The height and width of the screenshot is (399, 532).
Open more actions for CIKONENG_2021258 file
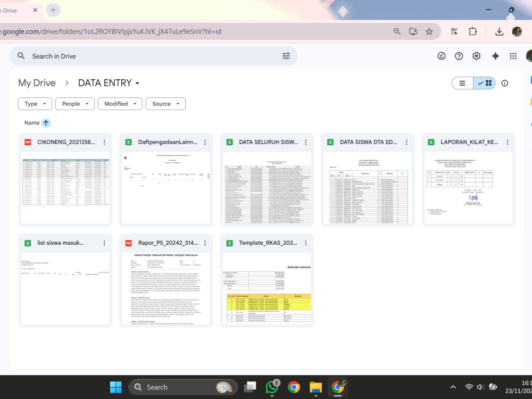coord(104,142)
